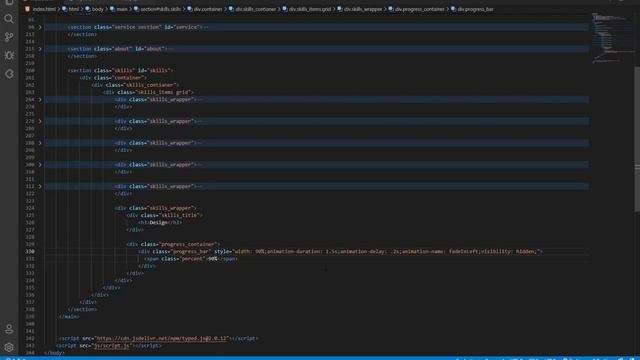This screenshot has height=360, width=640.
Task: Click the span class="percent" 90% line
Action: coord(191,259)
